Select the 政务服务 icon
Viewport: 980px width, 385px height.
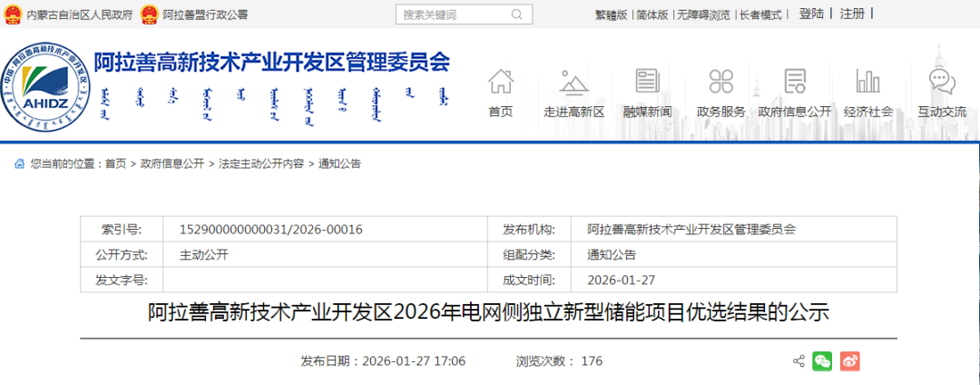tap(720, 82)
